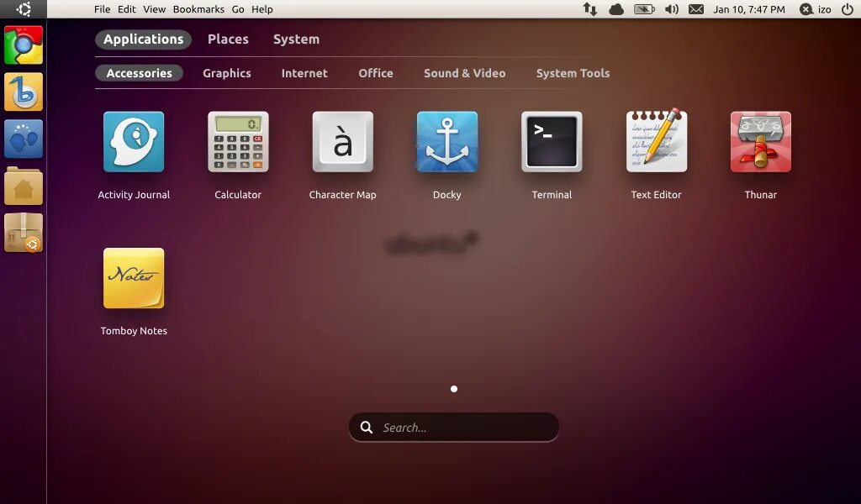Open the Help menu
861x504 pixels.
[262, 8]
